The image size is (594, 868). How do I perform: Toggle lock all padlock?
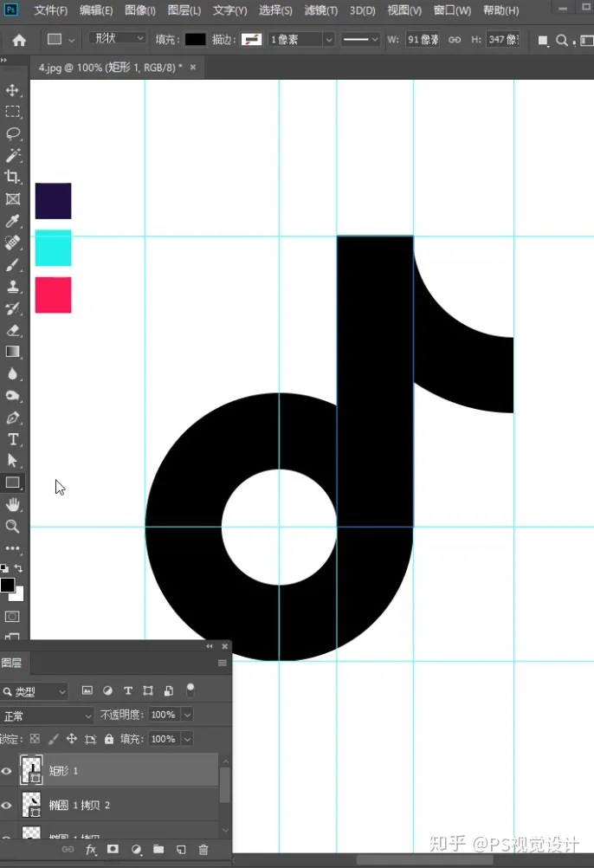109,738
